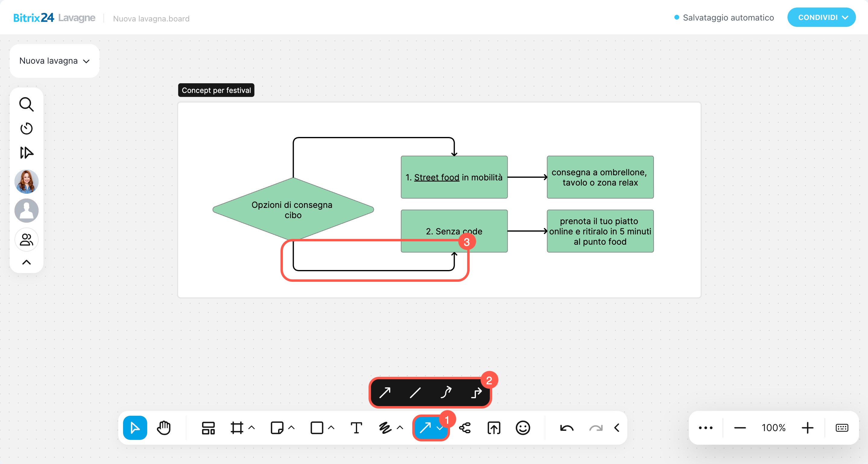Viewport: 868px width, 464px height.
Task: Expand the shape tool options chevron
Action: 331,428
